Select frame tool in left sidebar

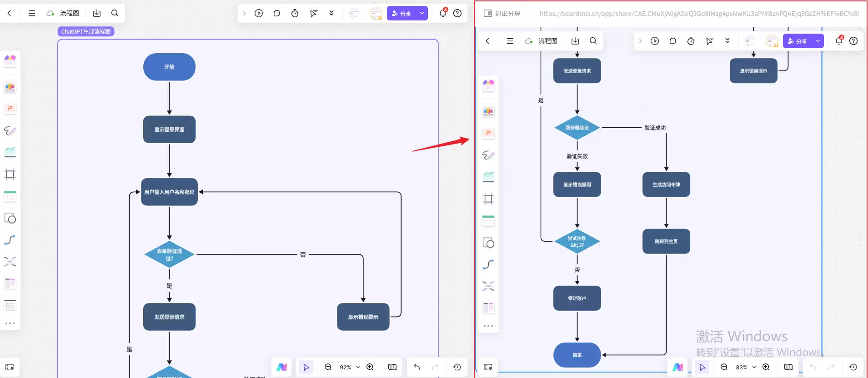click(10, 174)
